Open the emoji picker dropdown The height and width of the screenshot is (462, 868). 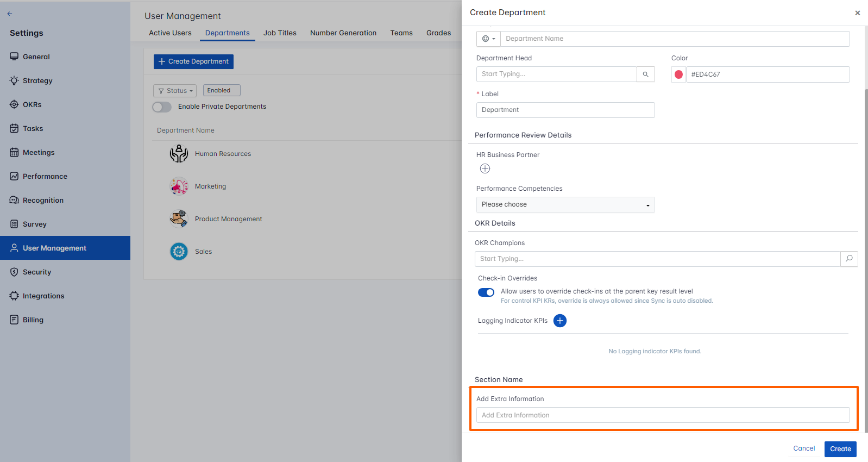coord(488,39)
